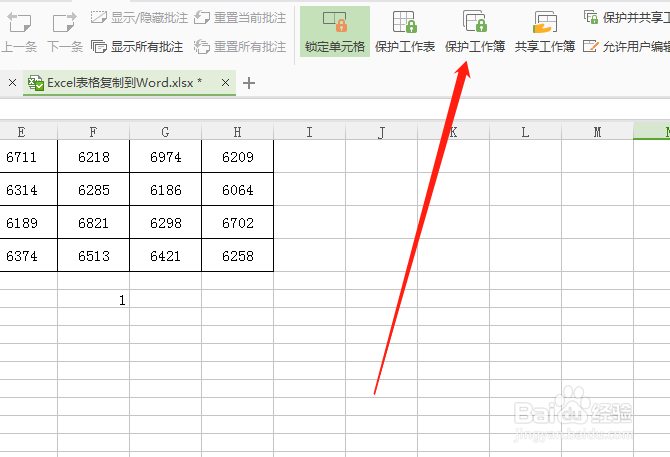The width and height of the screenshot is (670, 457).
Task: Select cell containing 6285
Action: click(x=93, y=190)
